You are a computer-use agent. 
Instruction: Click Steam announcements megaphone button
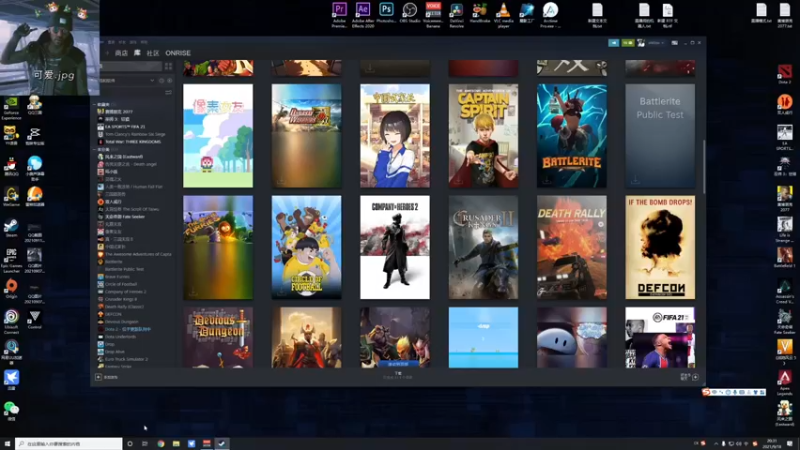pos(613,43)
